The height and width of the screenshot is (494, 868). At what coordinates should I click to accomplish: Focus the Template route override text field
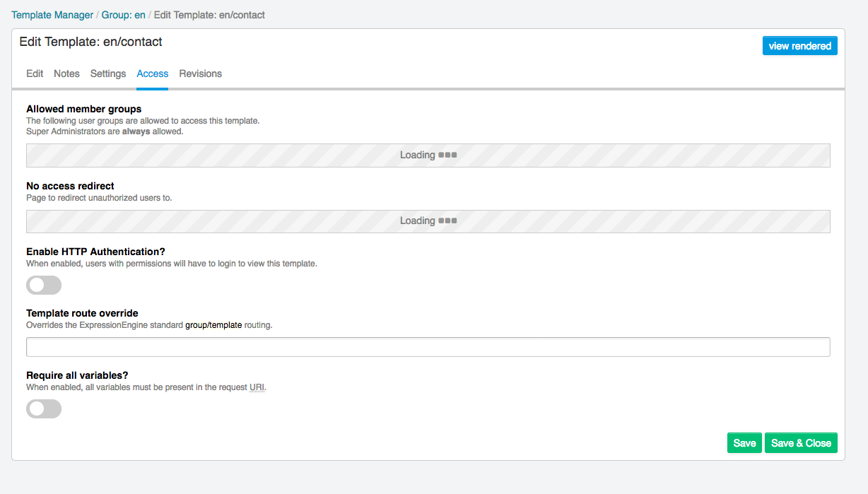click(x=428, y=347)
